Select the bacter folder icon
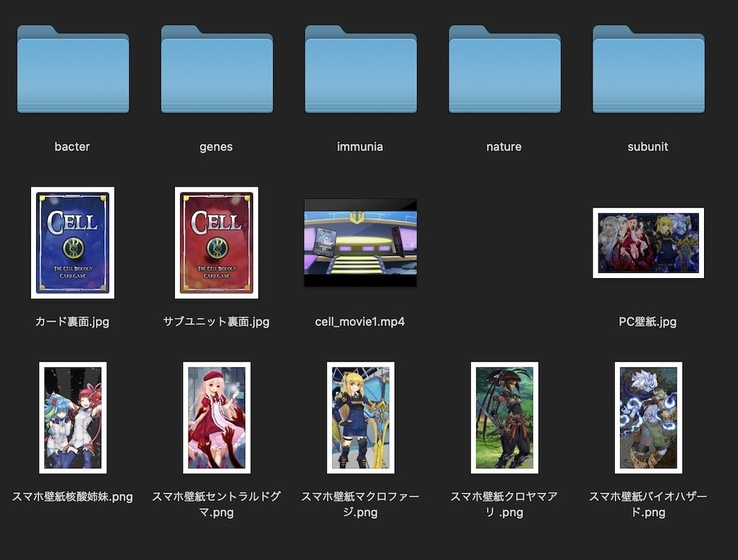The width and height of the screenshot is (738, 560). [x=73, y=69]
